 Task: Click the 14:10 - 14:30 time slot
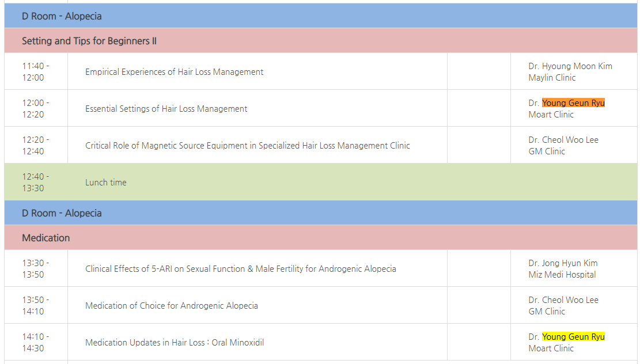36,342
